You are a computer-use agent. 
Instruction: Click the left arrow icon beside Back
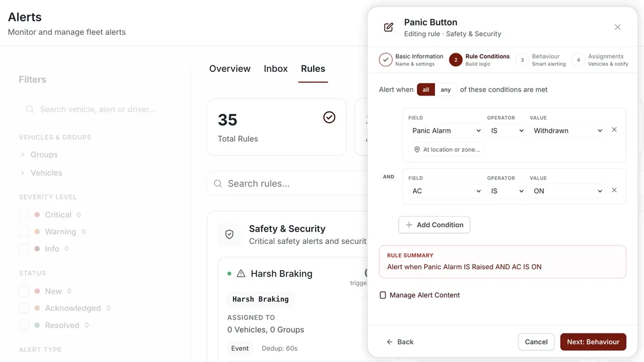coord(390,342)
